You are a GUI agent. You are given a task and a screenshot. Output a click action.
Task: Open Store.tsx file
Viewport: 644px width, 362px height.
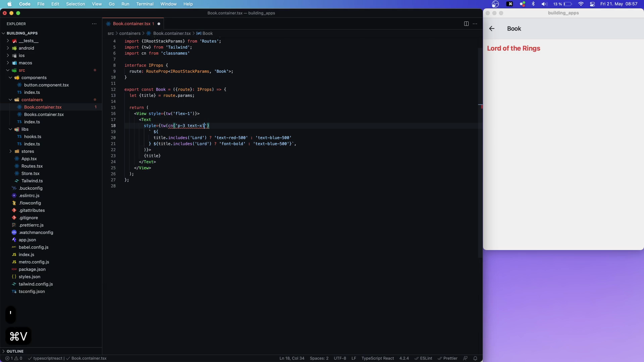pyautogui.click(x=30, y=174)
